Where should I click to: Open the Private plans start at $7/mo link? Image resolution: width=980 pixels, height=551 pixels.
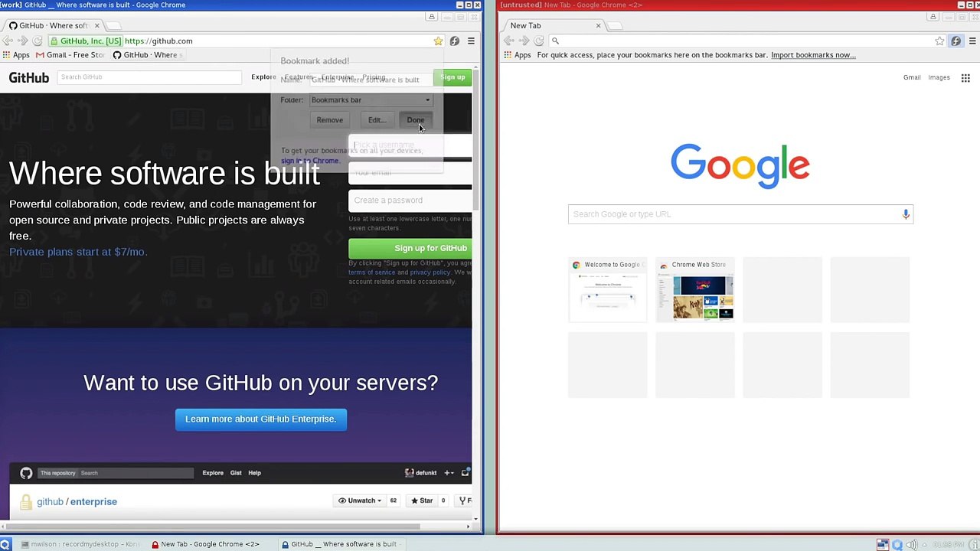coord(77,252)
